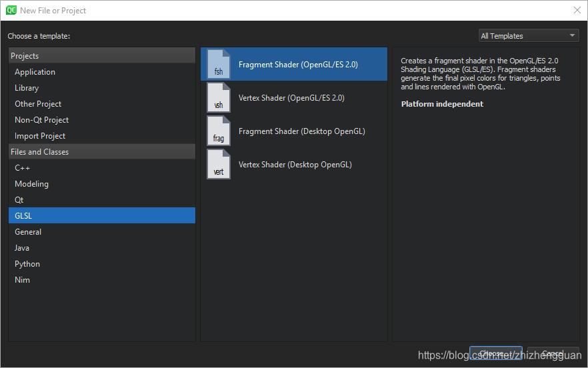This screenshot has width=588, height=368.
Task: Select Import Project category
Action: [102, 136]
